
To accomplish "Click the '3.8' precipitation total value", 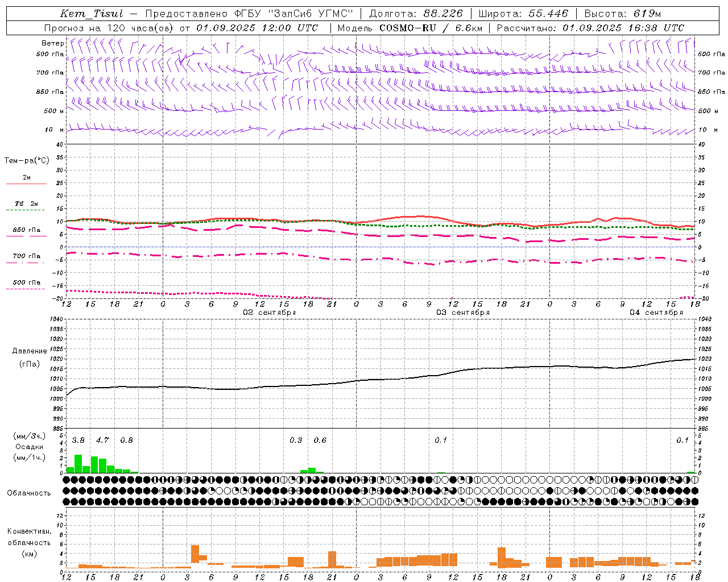I will pos(78,440).
